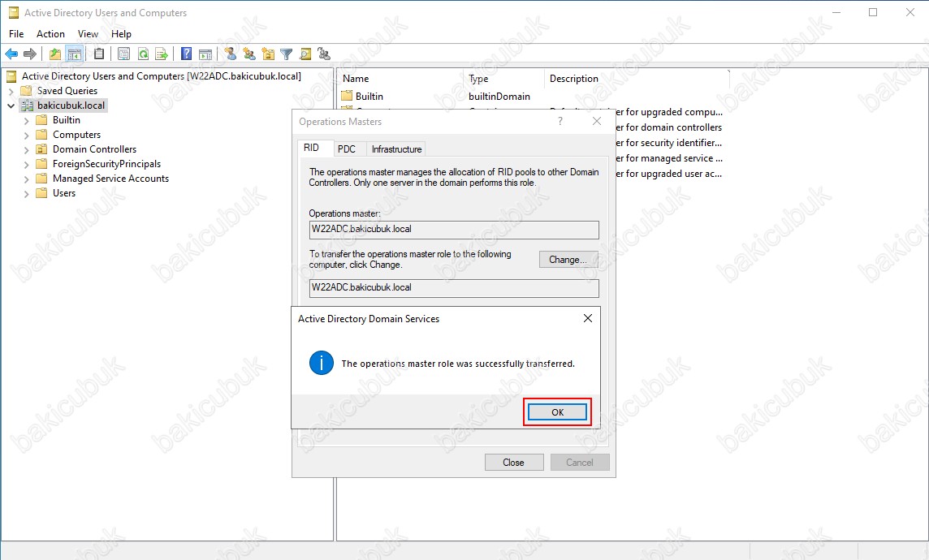
Task: Collapse the bakicubuk.local domain node
Action: coord(11,106)
